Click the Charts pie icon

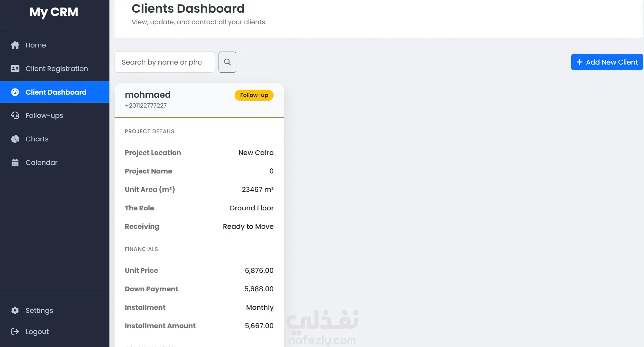coord(15,139)
